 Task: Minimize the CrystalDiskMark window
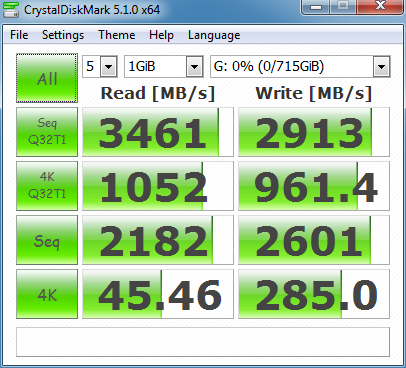[x=316, y=7]
